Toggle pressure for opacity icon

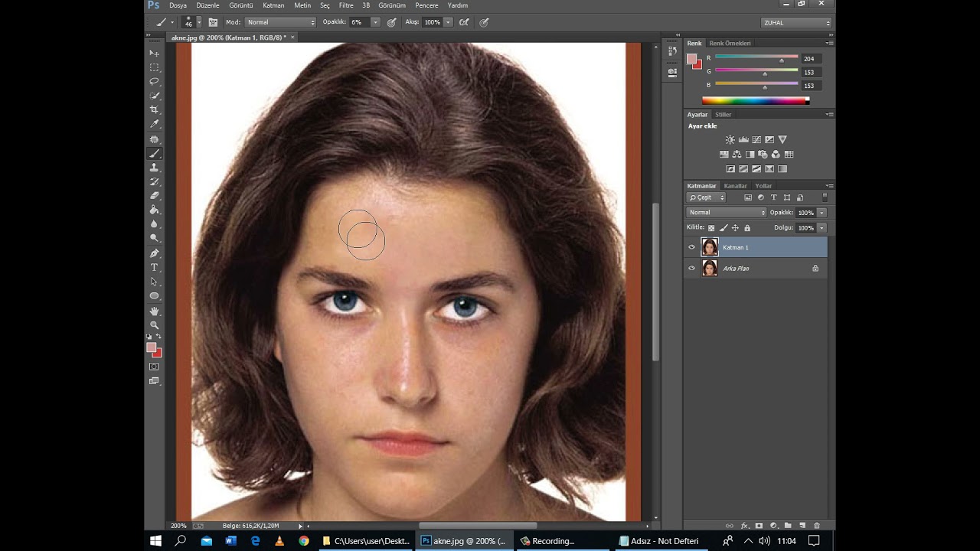click(391, 22)
